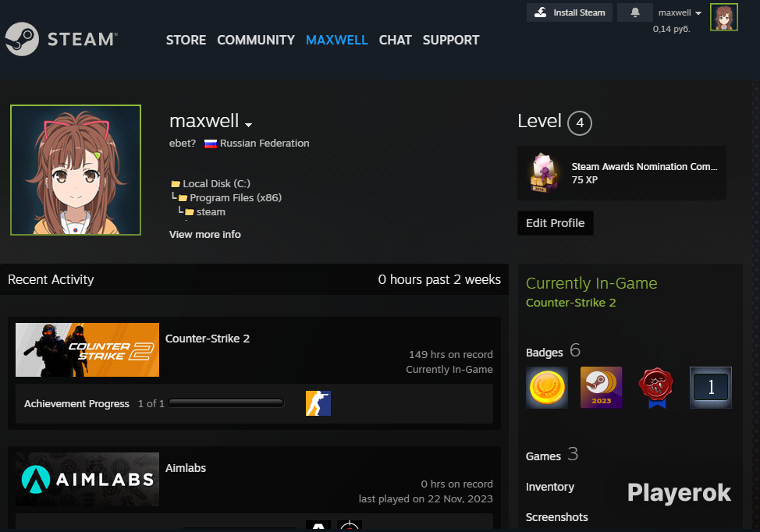The width and height of the screenshot is (760, 532).
Task: Click the Install Steam button
Action: point(570,12)
